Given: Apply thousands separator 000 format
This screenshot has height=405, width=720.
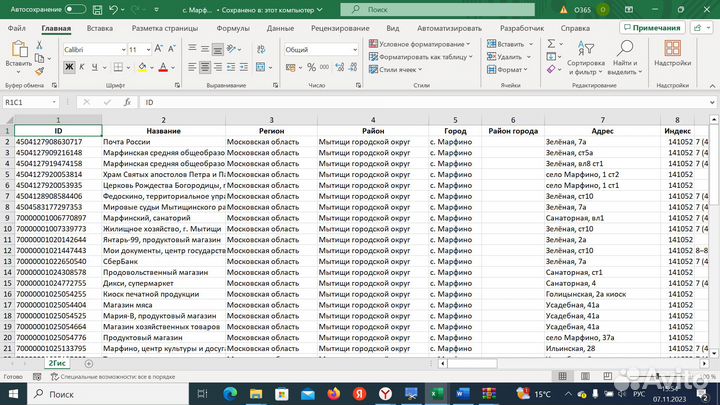Looking at the screenshot, I should tap(324, 67).
